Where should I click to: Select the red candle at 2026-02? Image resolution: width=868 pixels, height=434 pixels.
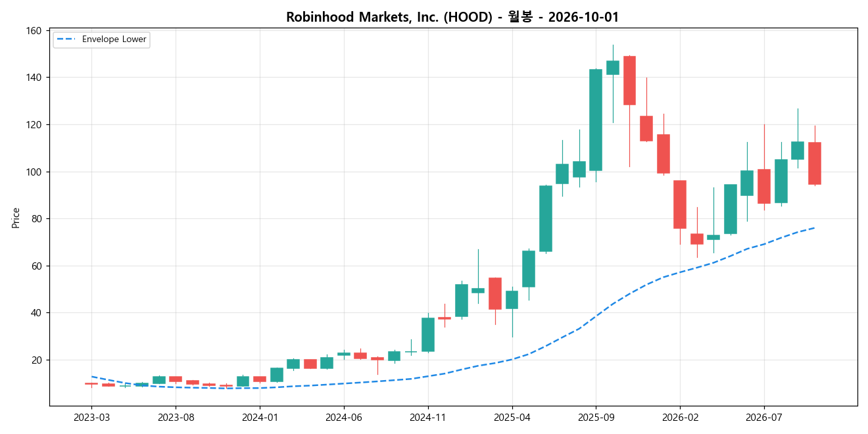coord(680,205)
